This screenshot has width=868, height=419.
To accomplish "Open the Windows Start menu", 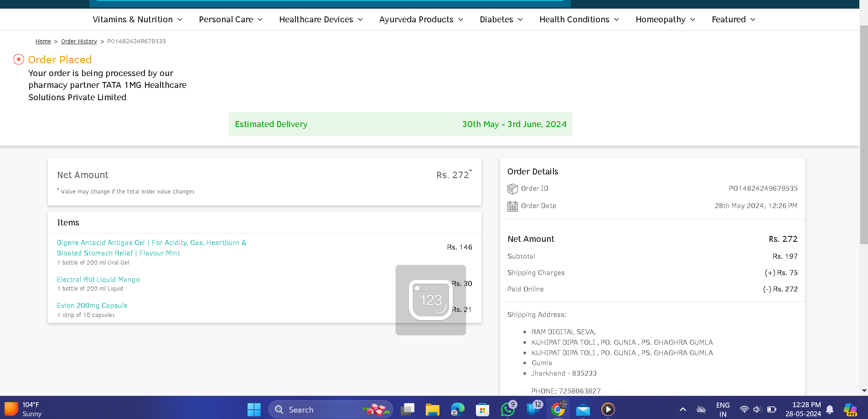I will pos(254,409).
